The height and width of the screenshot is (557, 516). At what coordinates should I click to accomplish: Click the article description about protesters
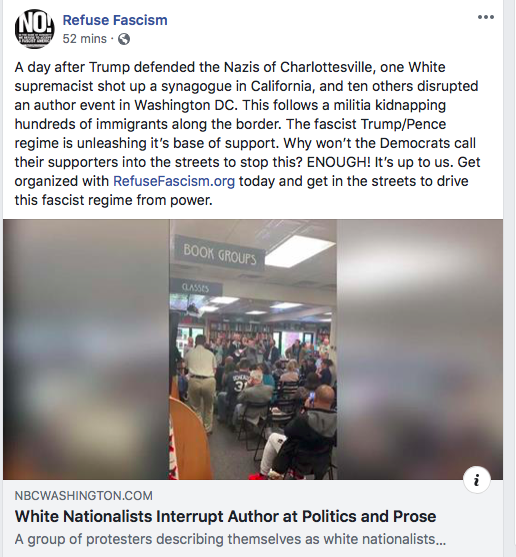230,539
